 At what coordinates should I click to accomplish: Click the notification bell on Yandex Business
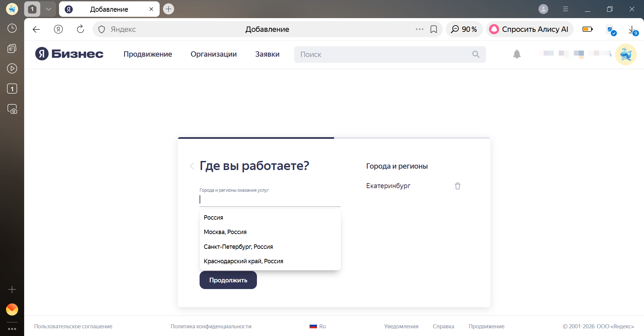(x=517, y=54)
